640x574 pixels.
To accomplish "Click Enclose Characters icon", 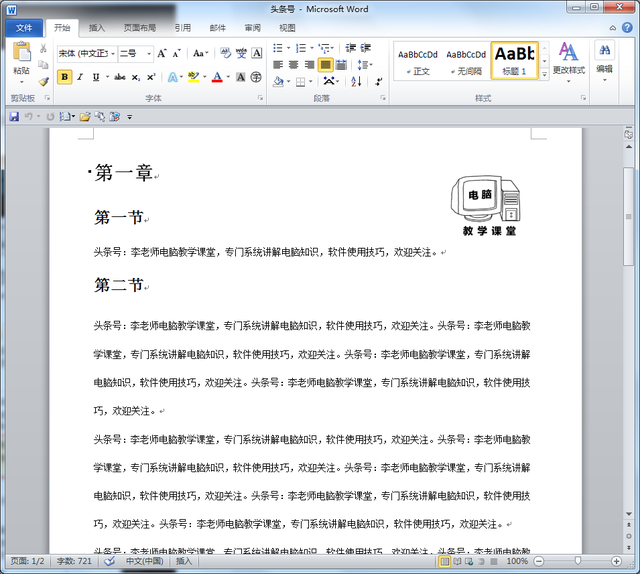I will (256, 77).
